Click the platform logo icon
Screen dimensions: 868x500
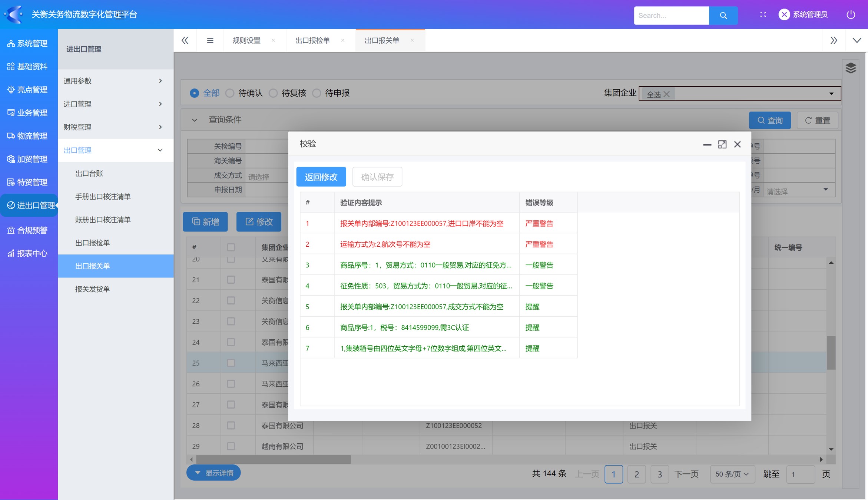click(x=14, y=14)
